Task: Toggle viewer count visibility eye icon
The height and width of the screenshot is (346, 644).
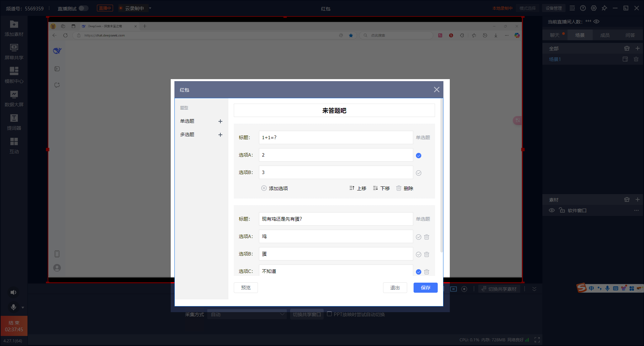Action: coord(596,21)
